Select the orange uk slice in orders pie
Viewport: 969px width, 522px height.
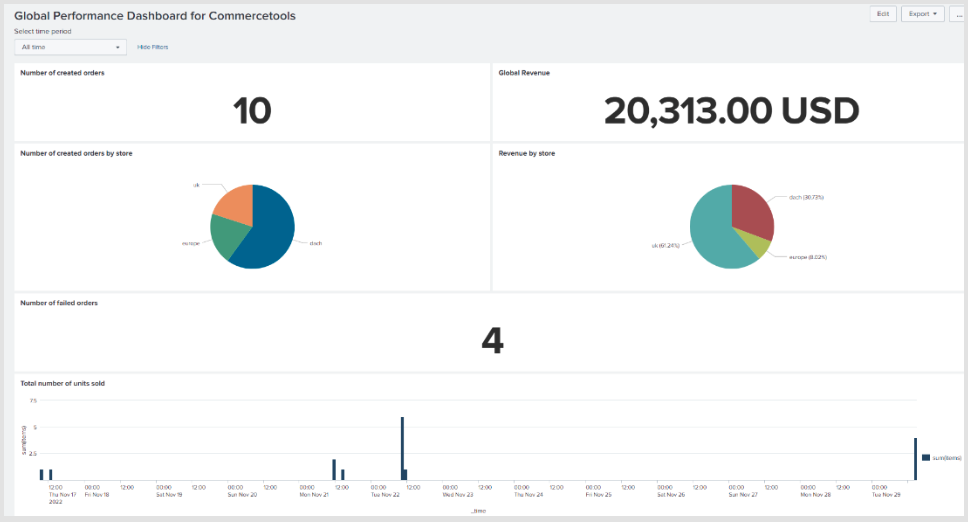click(238, 203)
